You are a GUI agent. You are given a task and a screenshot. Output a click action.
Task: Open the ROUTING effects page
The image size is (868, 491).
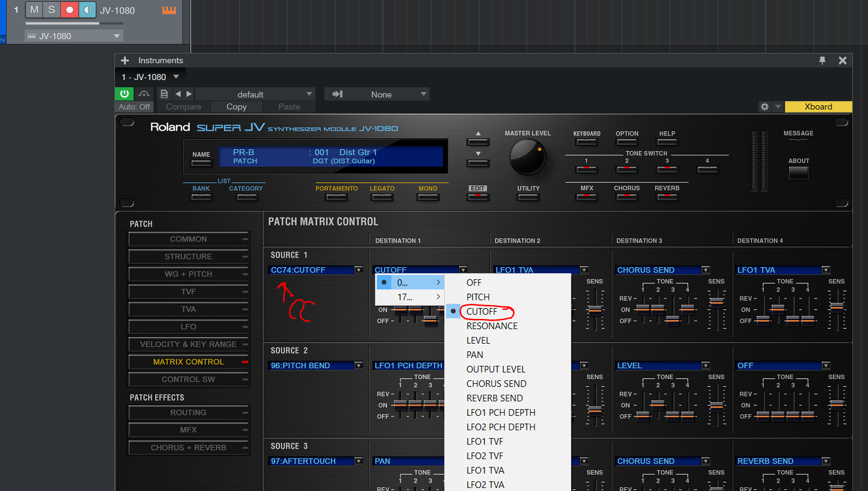click(x=188, y=413)
